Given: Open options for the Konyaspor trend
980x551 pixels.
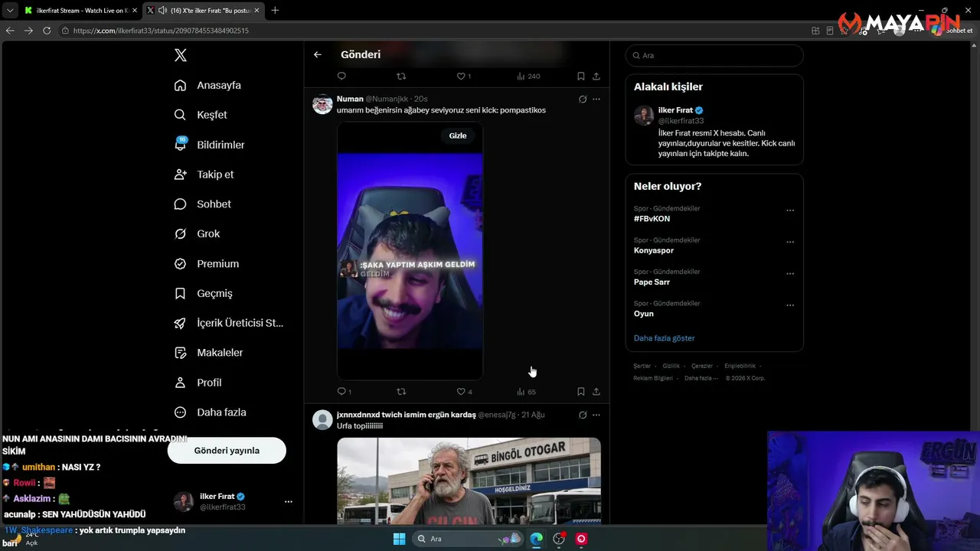Looking at the screenshot, I should point(790,242).
